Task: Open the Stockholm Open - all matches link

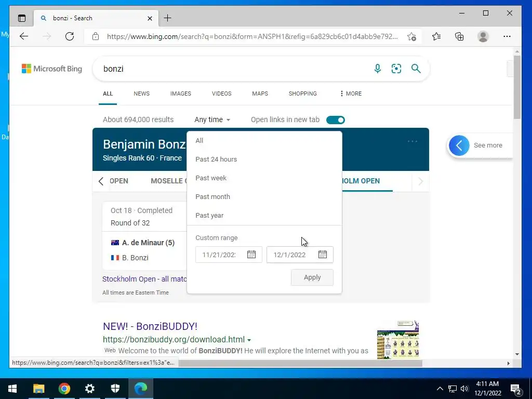Action: (x=144, y=279)
